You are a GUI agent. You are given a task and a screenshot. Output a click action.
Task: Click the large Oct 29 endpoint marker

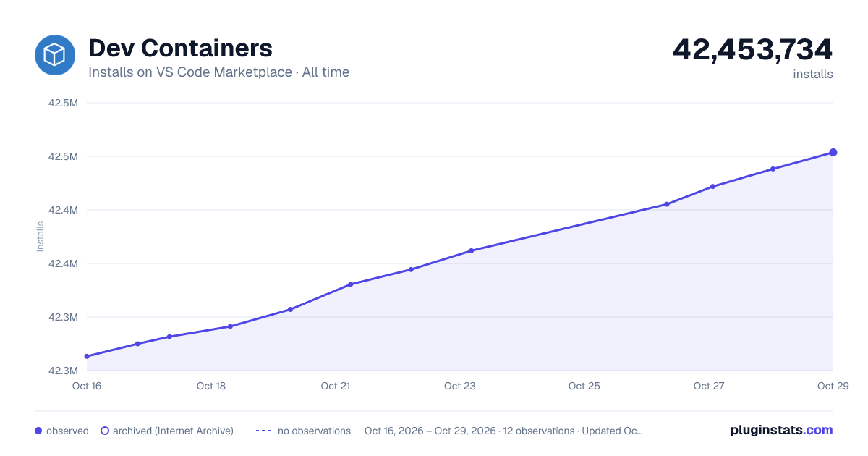pos(833,152)
